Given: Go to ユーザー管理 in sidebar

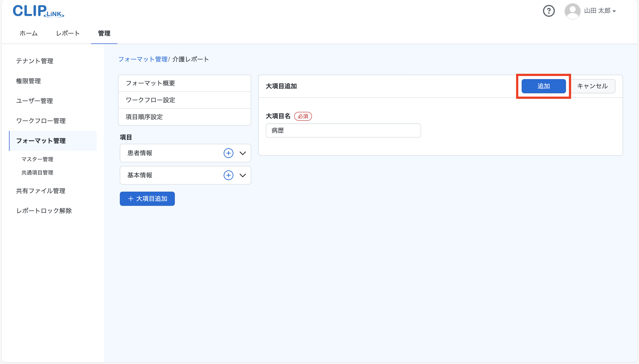Looking at the screenshot, I should pos(35,101).
